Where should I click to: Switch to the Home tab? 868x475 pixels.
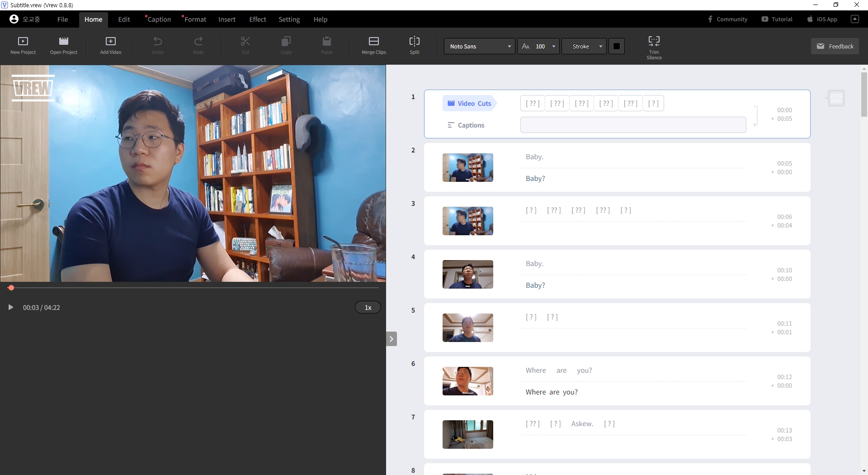pyautogui.click(x=93, y=19)
